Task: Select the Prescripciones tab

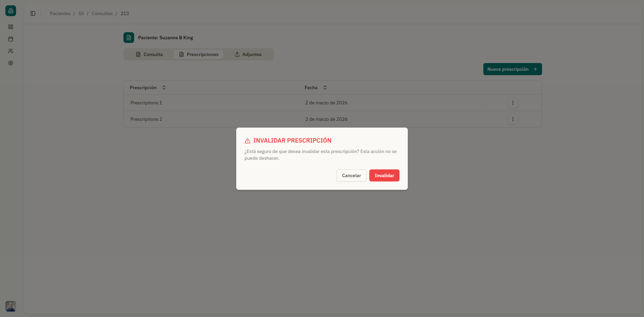Action: [x=199, y=54]
